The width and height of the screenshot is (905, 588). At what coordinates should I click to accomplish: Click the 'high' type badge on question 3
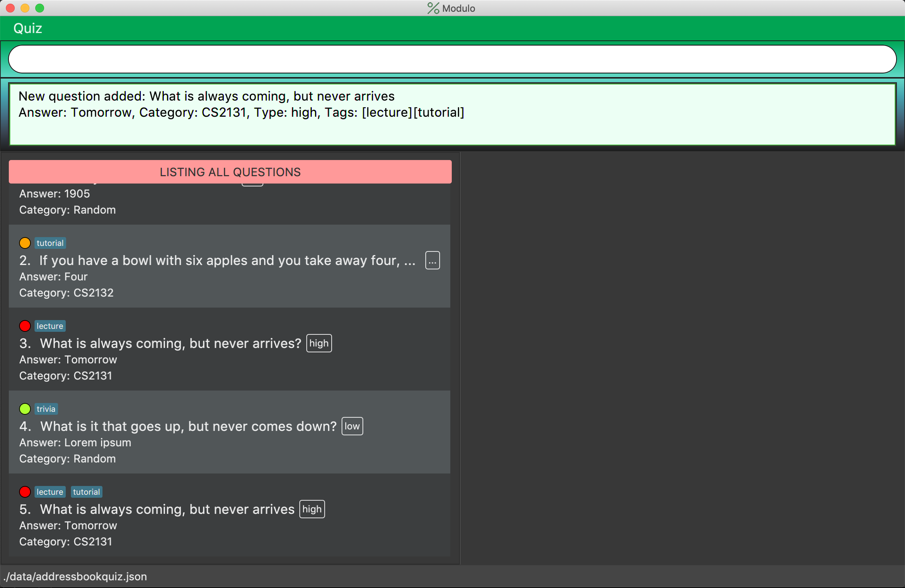point(319,343)
